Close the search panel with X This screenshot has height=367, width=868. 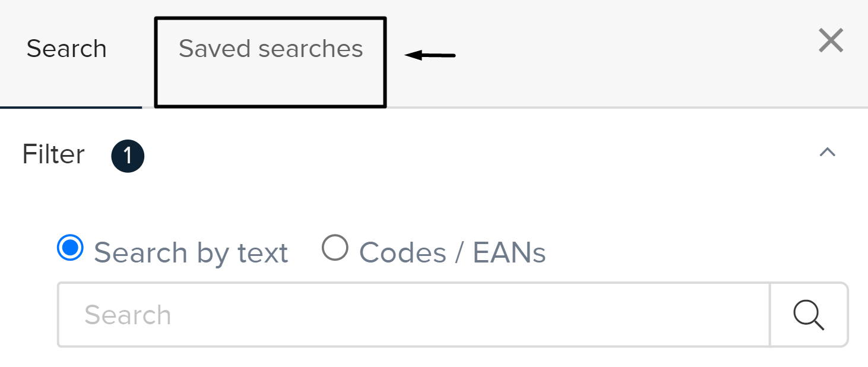(x=831, y=42)
